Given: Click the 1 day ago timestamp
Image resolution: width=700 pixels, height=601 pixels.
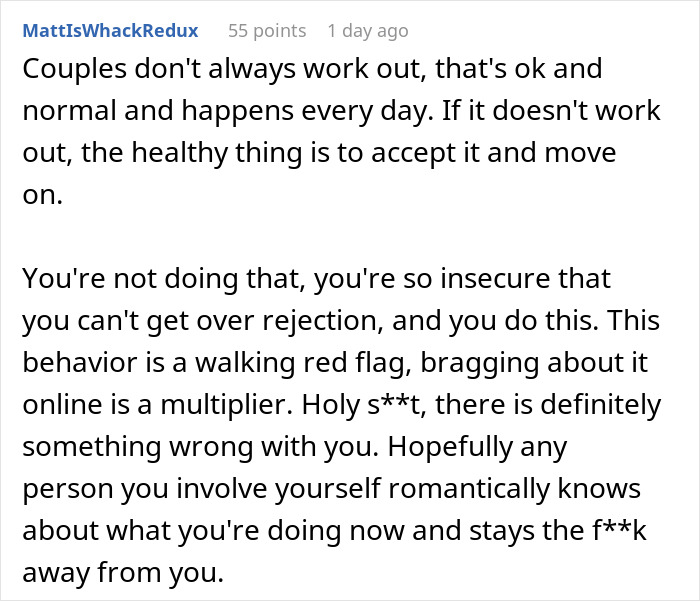Looking at the screenshot, I should coord(367,31).
